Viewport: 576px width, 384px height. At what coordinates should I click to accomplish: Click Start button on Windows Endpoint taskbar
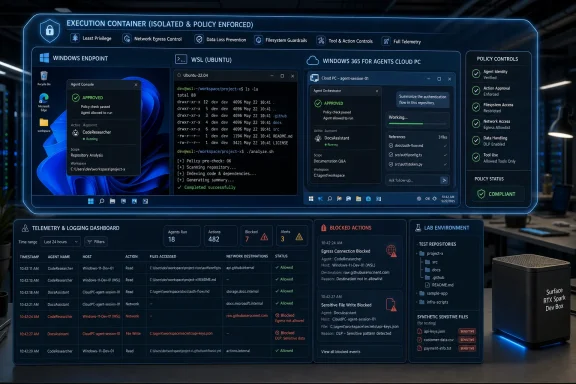pyautogui.click(x=91, y=201)
